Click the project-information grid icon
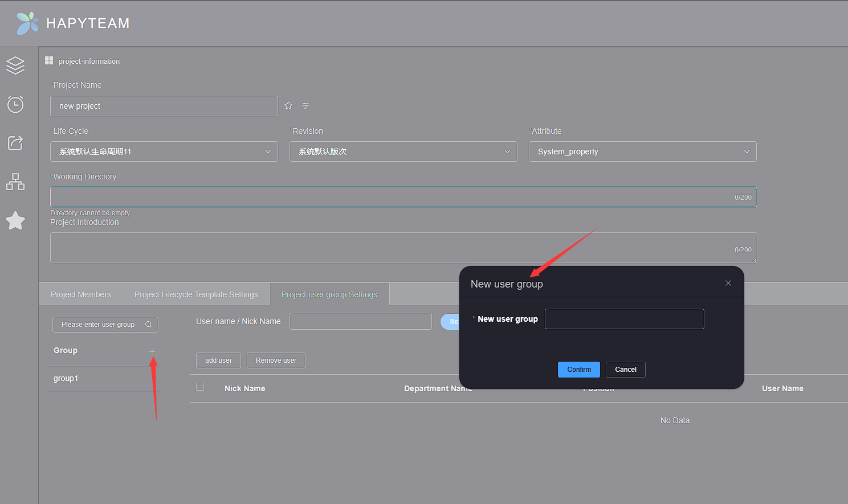This screenshot has height=504, width=848. coord(49,60)
